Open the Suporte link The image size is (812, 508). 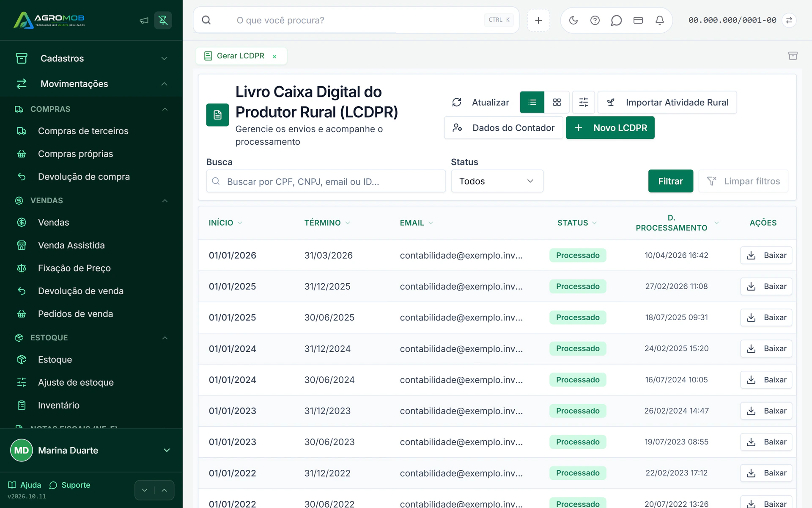70,485
